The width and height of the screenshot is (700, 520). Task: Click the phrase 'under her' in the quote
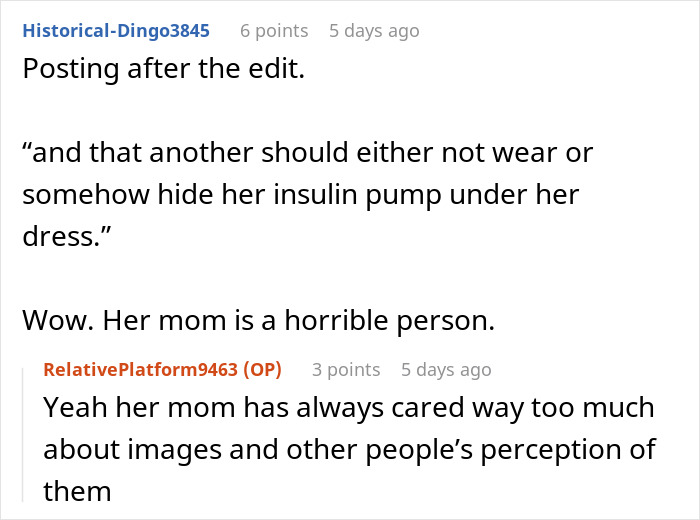529,194
